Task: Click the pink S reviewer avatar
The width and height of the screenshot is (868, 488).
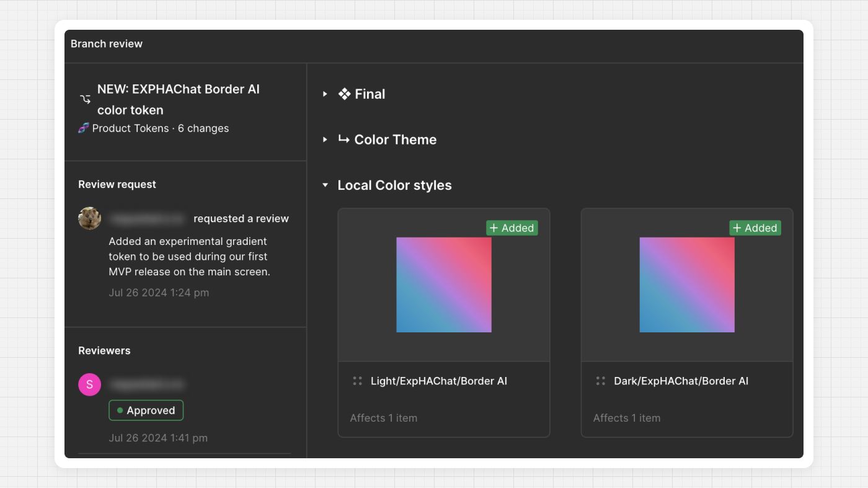Action: click(89, 384)
